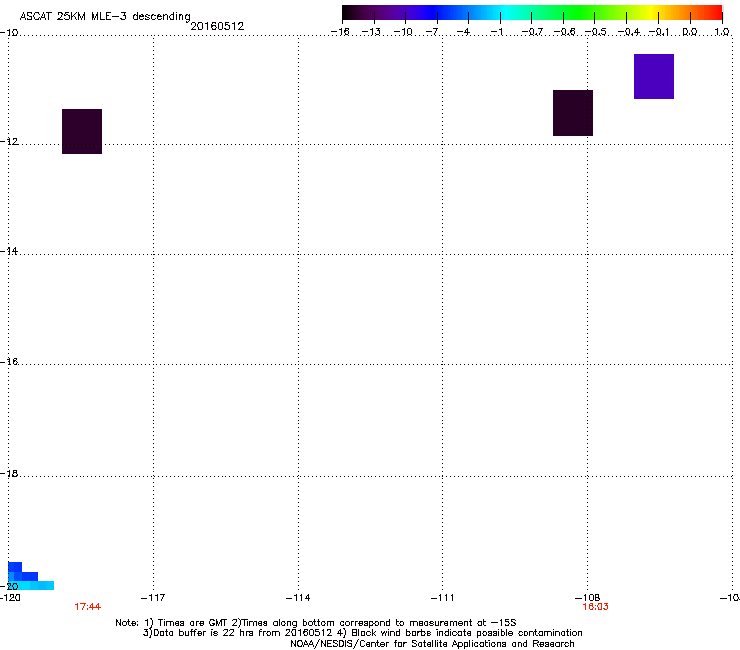Click the latitude axis label '-12'
740x650 pixels.
(9, 142)
